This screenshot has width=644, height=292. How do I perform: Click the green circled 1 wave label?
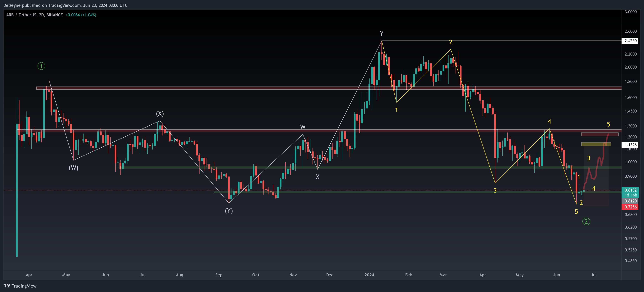coord(41,66)
